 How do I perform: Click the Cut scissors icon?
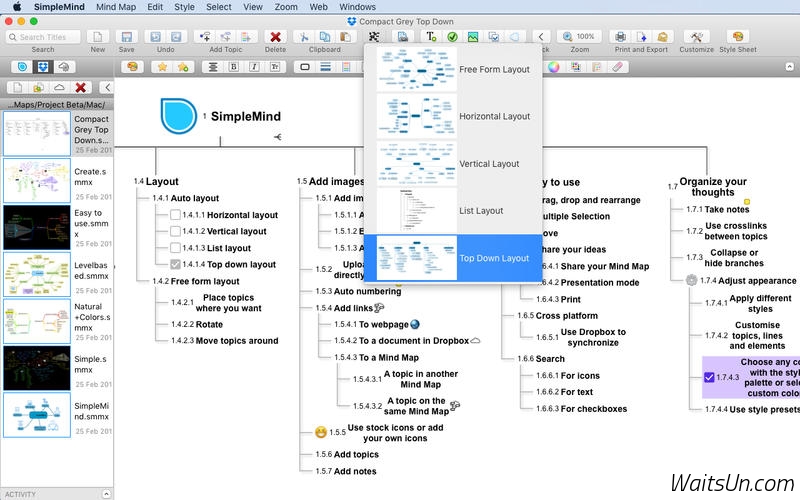tap(304, 37)
